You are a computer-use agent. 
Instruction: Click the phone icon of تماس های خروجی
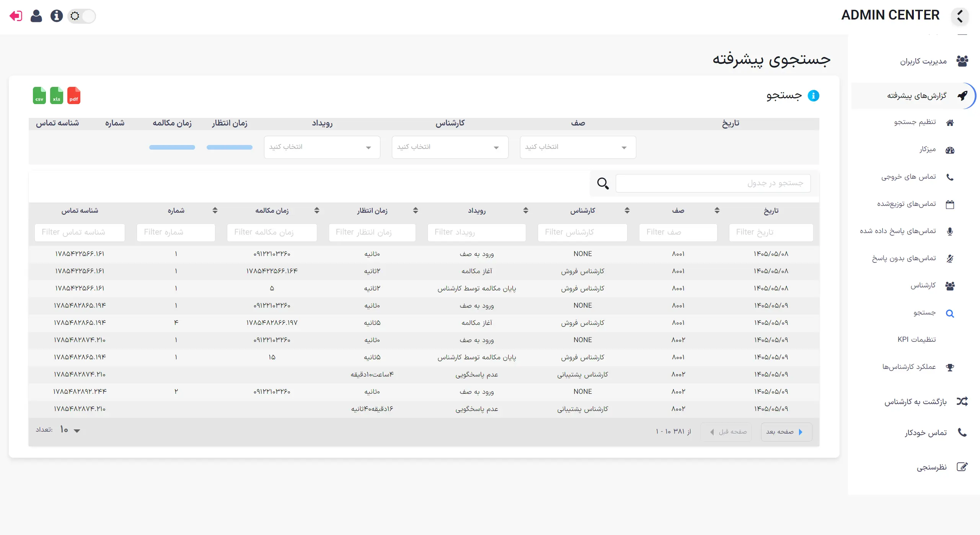point(950,177)
